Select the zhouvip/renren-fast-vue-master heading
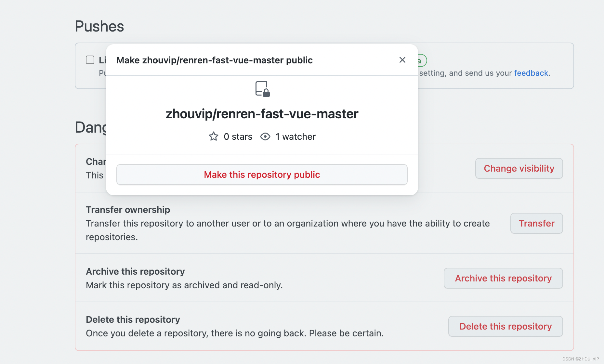This screenshot has width=604, height=364. point(262,114)
